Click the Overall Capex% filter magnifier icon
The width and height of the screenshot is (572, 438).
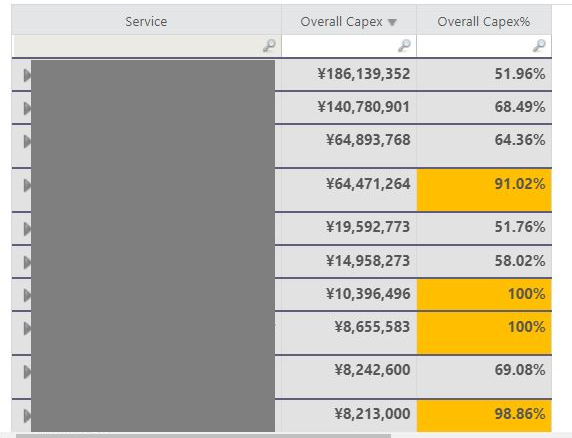[539, 46]
